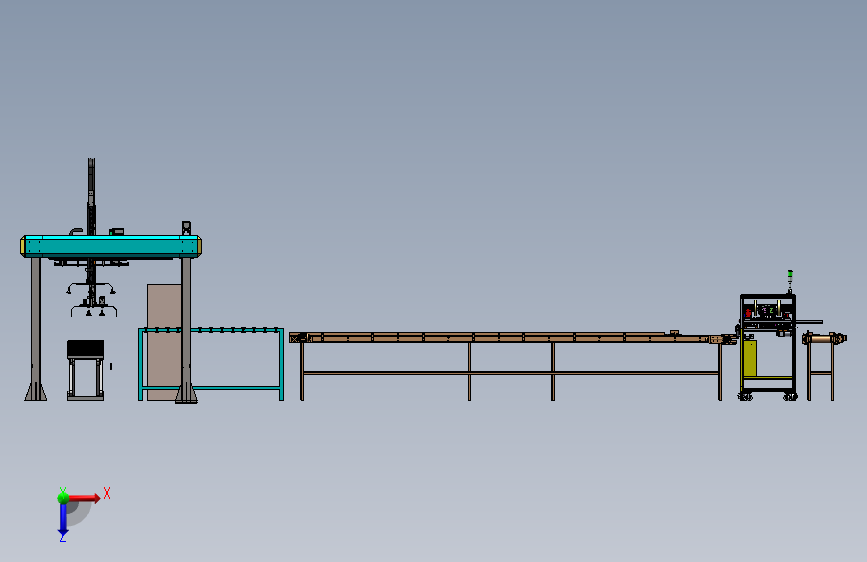
Task: Select the yellow end cap on gantry beam's left
Action: pos(23,246)
